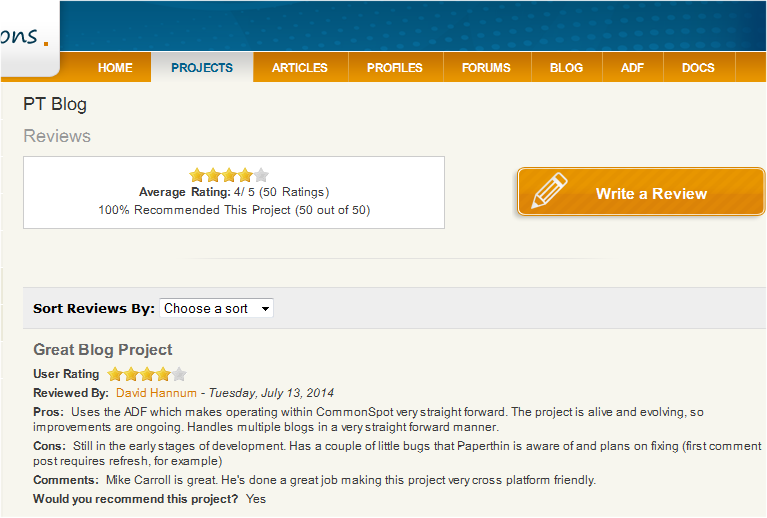
Task: Open the HOME navigation tab
Action: 115,68
